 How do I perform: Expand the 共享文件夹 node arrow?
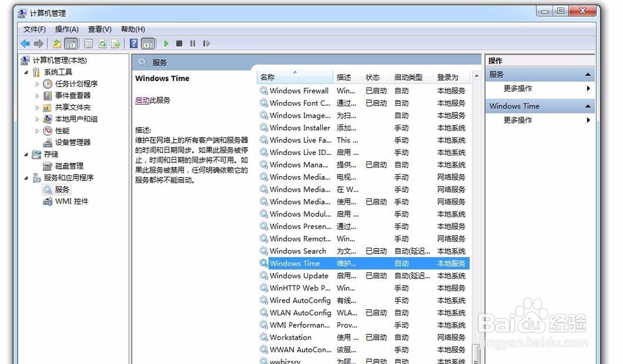pyautogui.click(x=37, y=108)
